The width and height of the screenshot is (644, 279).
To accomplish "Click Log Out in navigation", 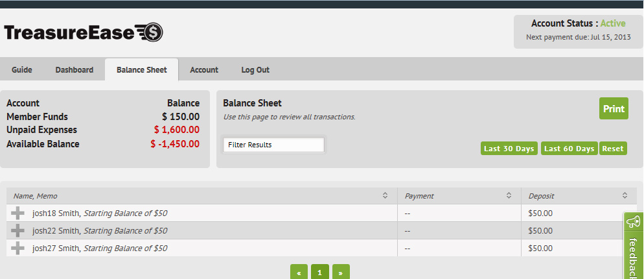I will 255,70.
